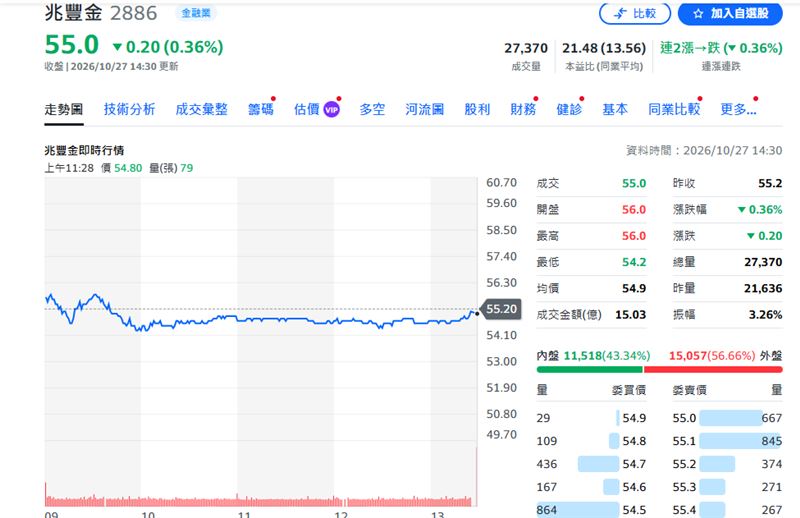Click the 委賣價 55.1 ask price
The image size is (800, 518).
(x=684, y=441)
